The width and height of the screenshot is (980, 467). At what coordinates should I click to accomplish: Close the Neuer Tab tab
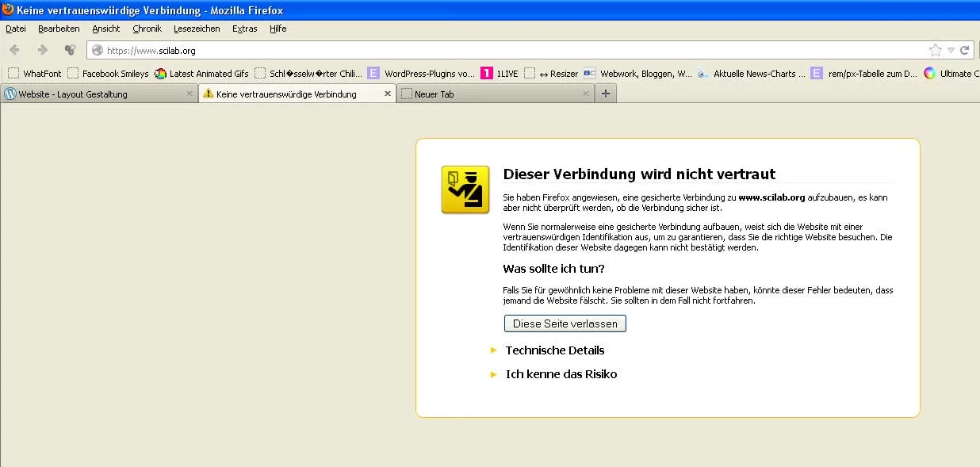pyautogui.click(x=586, y=94)
